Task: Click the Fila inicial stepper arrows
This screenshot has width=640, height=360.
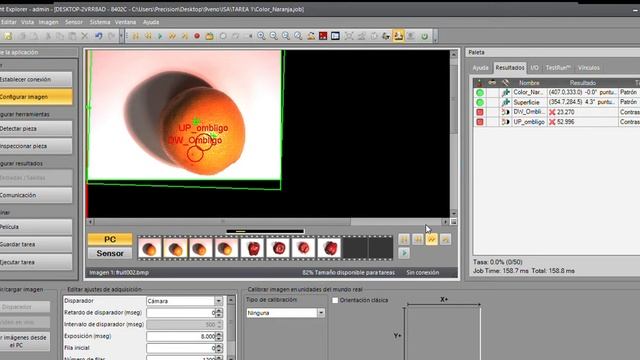Action: pyautogui.click(x=219, y=348)
